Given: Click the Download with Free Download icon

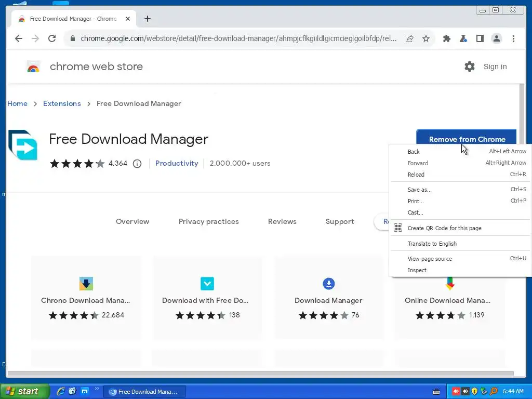Looking at the screenshot, I should (207, 284).
